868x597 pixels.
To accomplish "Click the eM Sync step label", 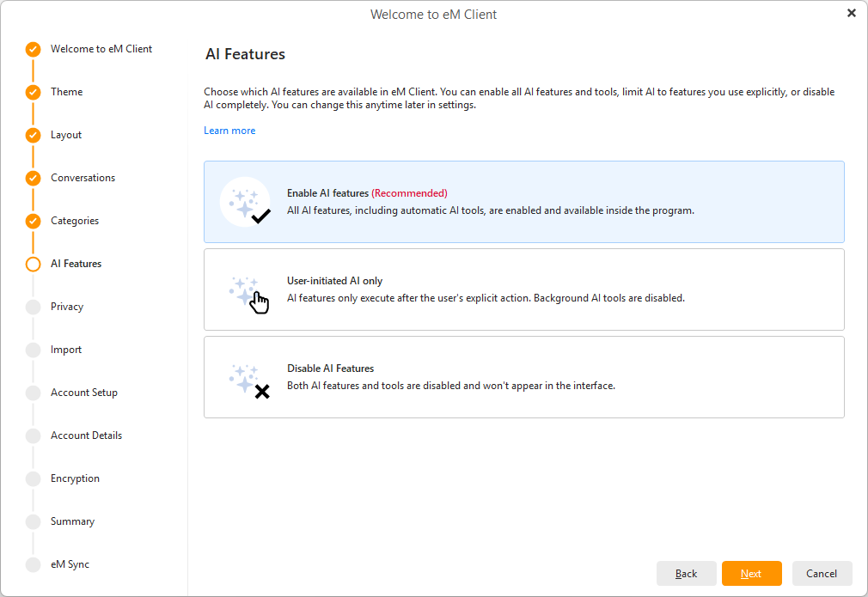I will coord(70,564).
